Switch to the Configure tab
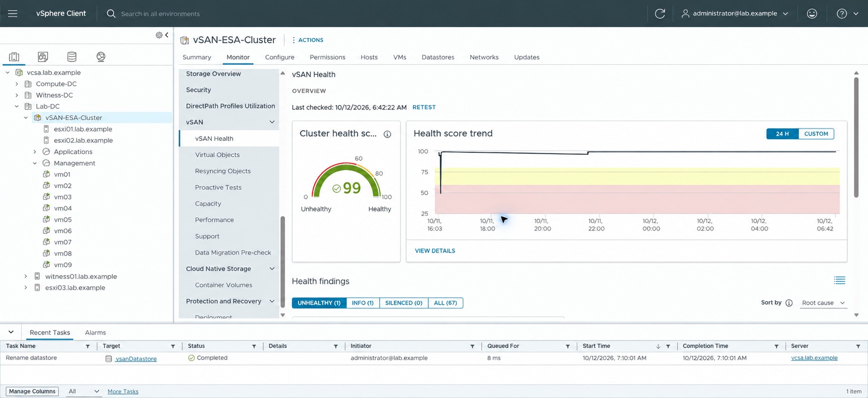 pyautogui.click(x=280, y=57)
